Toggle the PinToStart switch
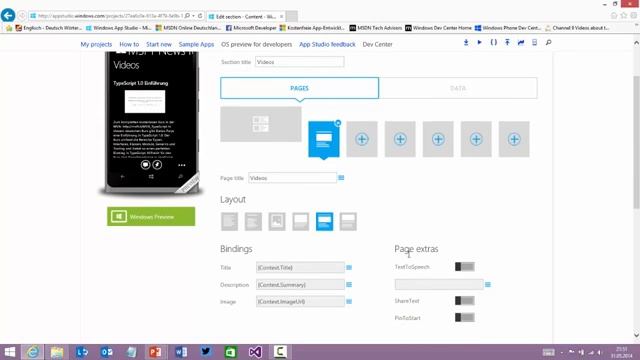 pos(465,318)
